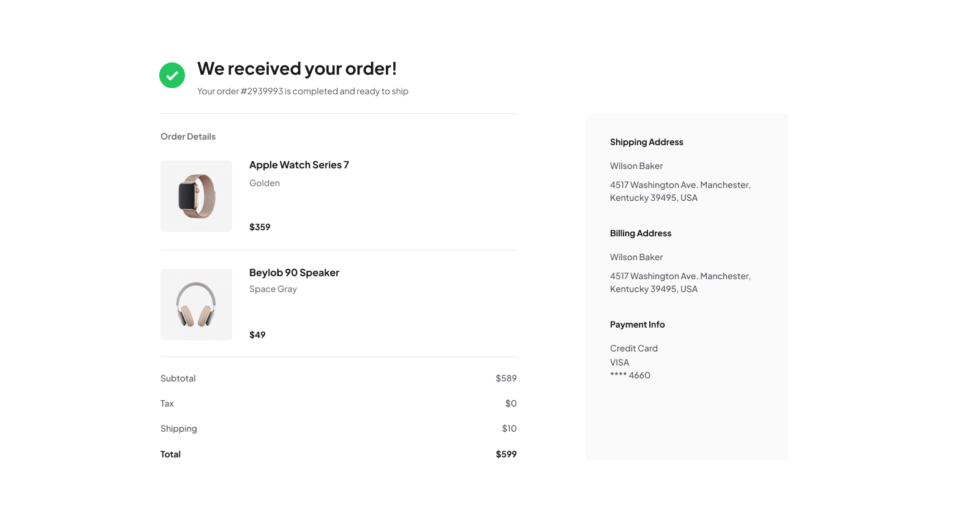Expand the Billing Address section
The height and width of the screenshot is (529, 980).
click(x=640, y=233)
